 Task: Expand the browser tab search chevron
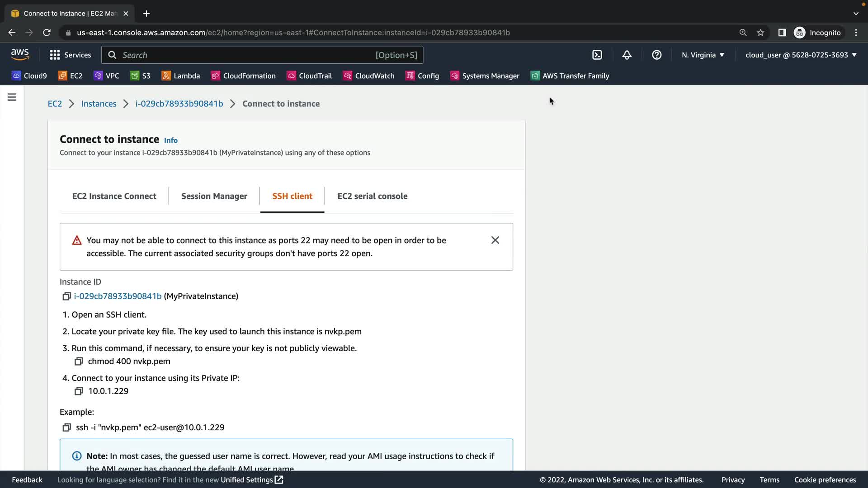pyautogui.click(x=856, y=14)
